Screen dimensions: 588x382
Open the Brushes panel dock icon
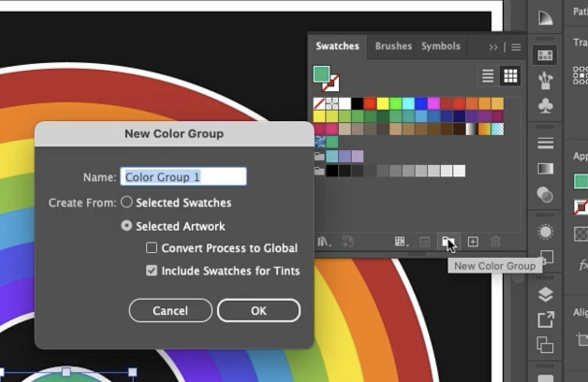[x=546, y=80]
